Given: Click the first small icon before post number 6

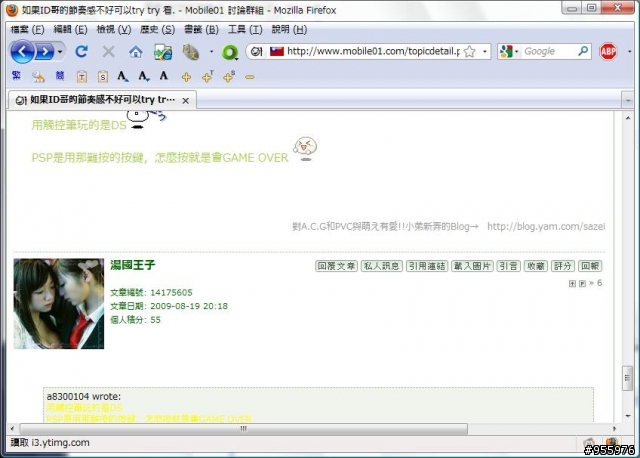Looking at the screenshot, I should coord(572,283).
